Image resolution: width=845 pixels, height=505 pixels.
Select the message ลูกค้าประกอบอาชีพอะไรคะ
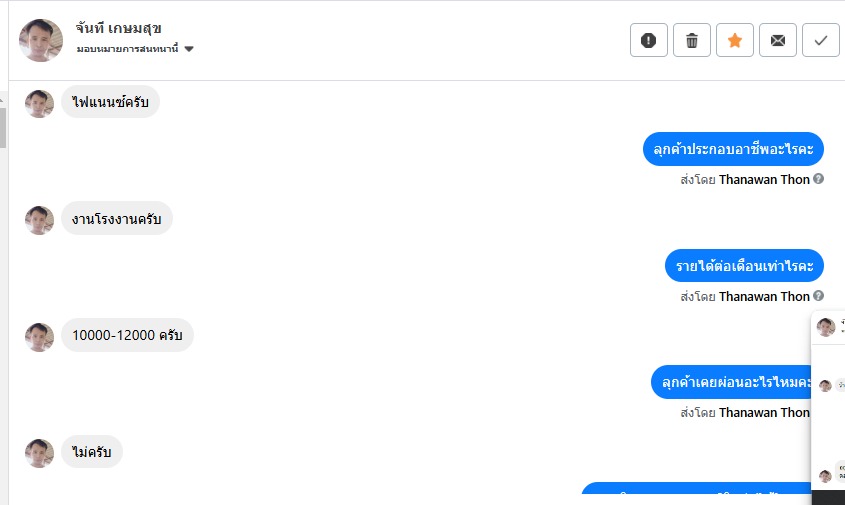[732, 149]
